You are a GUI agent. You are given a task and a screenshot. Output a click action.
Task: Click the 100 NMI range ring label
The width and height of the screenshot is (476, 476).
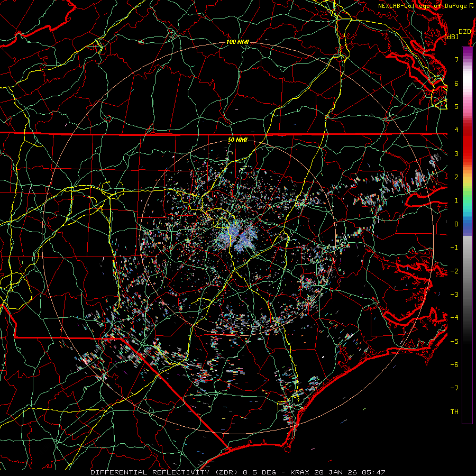(x=237, y=42)
